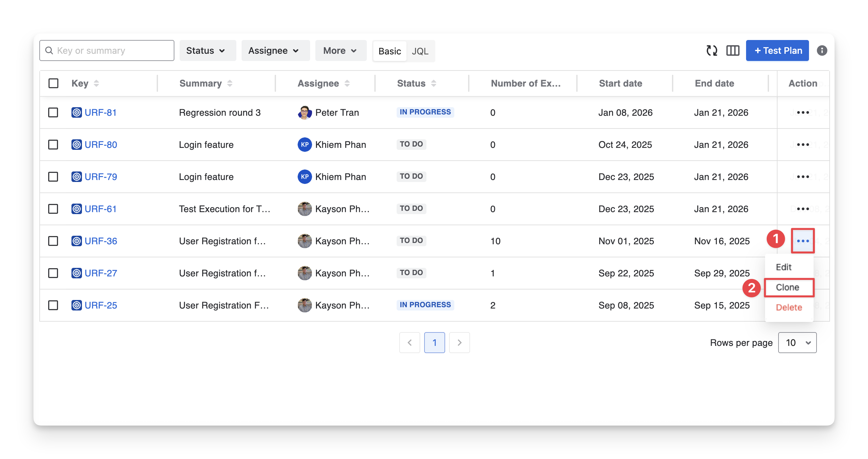868x459 pixels.
Task: Sort by Status column arrows
Action: click(433, 83)
